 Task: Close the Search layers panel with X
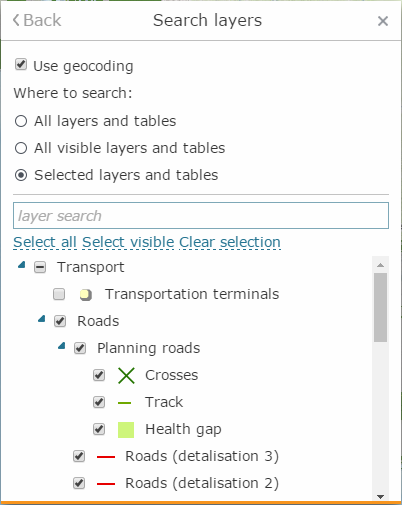[x=383, y=21]
